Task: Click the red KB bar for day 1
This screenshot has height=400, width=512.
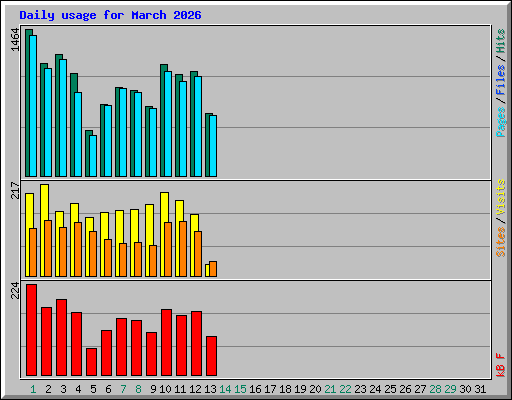Action: [31, 330]
